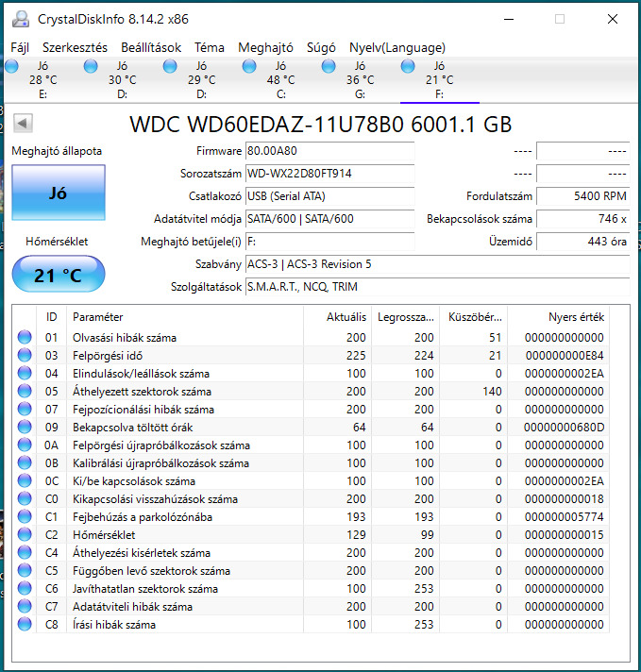Click the Szolgáltatások field S.M.A.R.T., NCQ, TRIM
641x672 pixels.
(438, 287)
